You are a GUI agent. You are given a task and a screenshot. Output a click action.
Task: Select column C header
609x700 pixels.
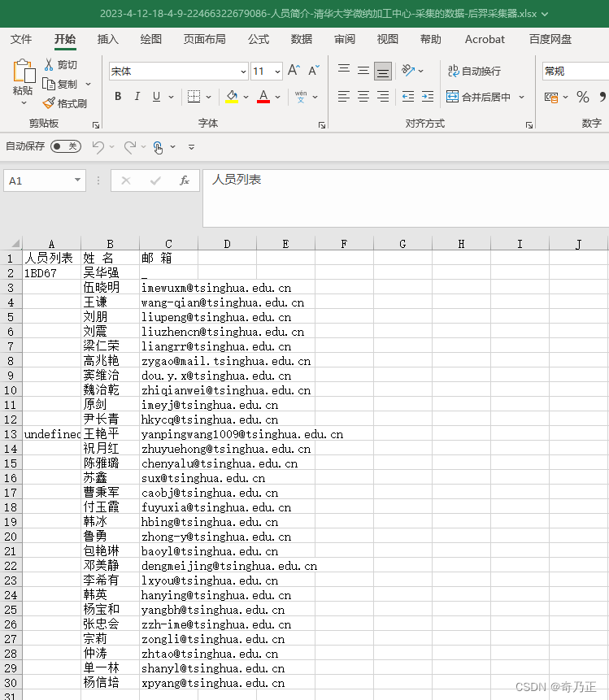click(x=168, y=244)
